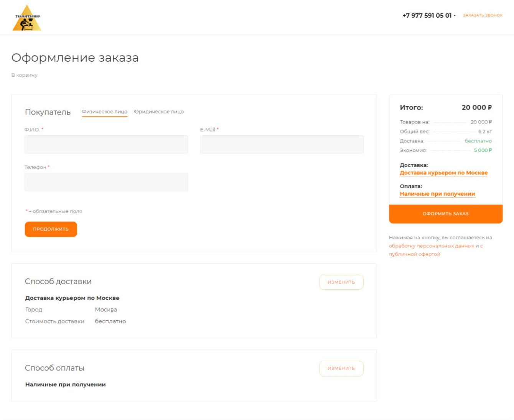This screenshot has height=420, width=514.
Task: Open Доставка курьером по Москве summary link
Action: (443, 173)
